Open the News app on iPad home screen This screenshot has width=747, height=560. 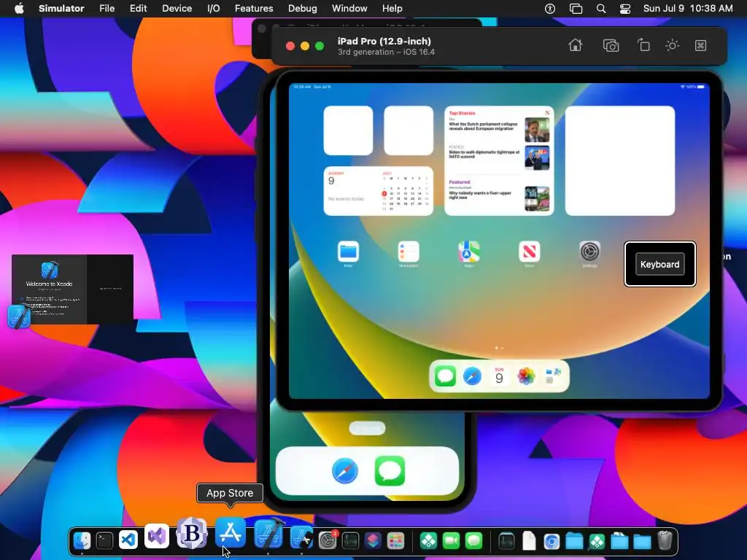coord(530,252)
